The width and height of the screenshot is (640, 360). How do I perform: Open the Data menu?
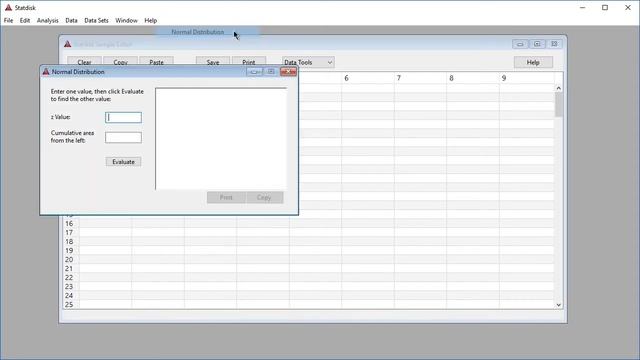71,20
